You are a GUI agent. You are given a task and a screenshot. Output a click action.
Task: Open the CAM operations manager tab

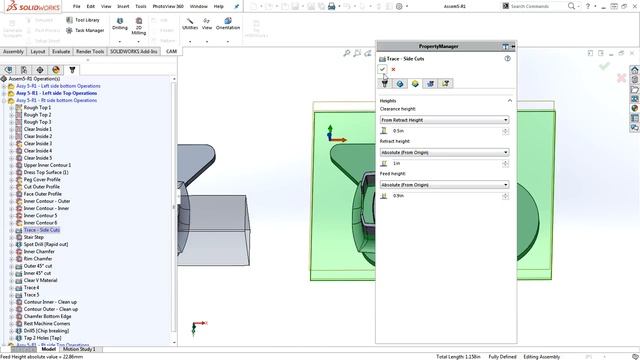click(x=72, y=70)
